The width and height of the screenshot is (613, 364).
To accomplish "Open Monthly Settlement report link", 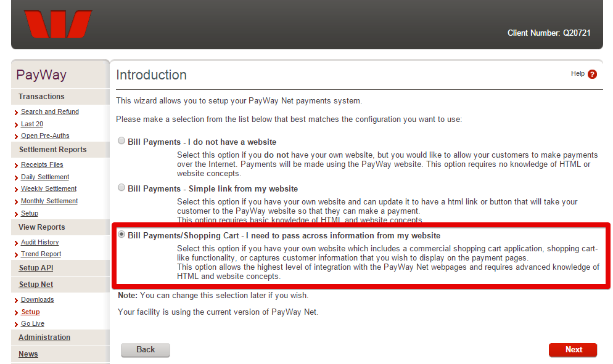I will coord(49,201).
